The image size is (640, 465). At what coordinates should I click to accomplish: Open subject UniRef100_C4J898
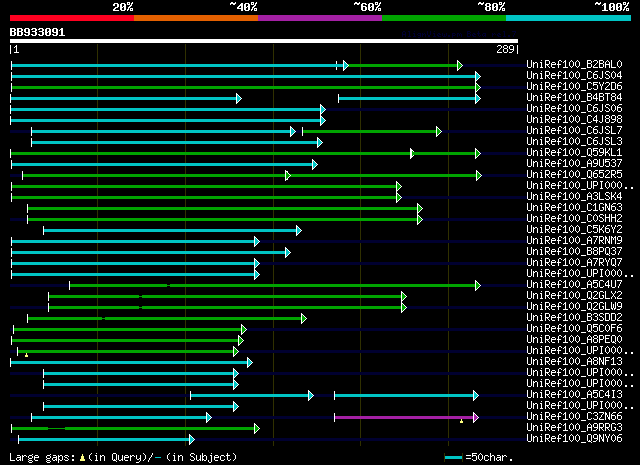(574, 120)
